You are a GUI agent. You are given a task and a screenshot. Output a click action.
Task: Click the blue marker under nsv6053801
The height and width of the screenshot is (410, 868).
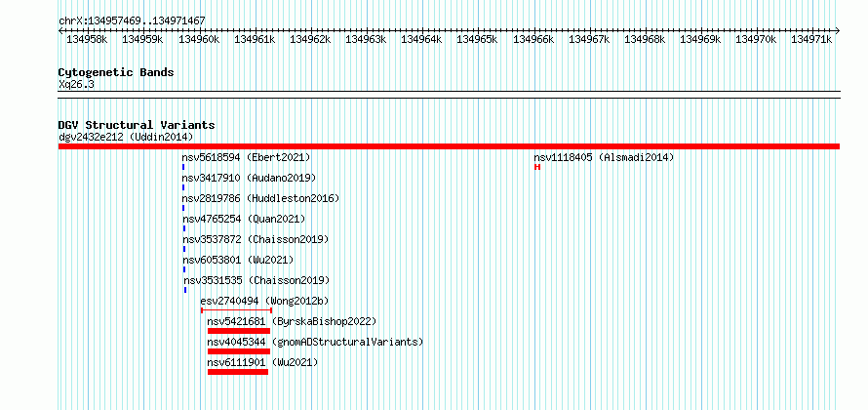[x=184, y=269]
